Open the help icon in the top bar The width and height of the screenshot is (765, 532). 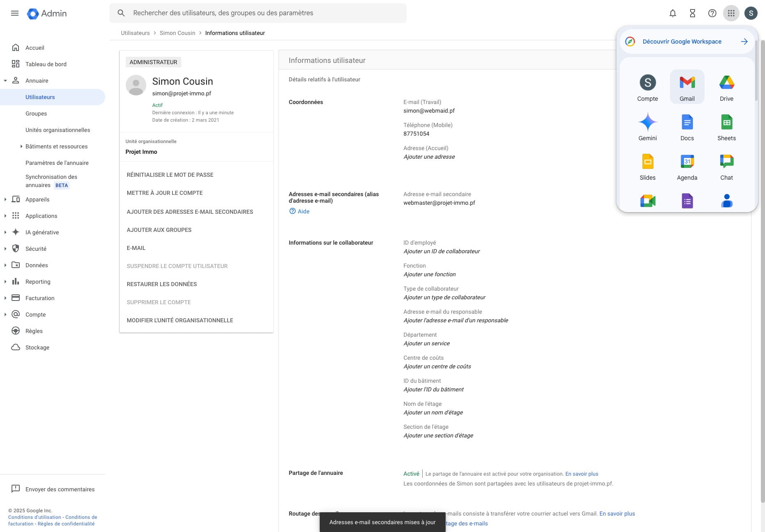[x=712, y=13]
